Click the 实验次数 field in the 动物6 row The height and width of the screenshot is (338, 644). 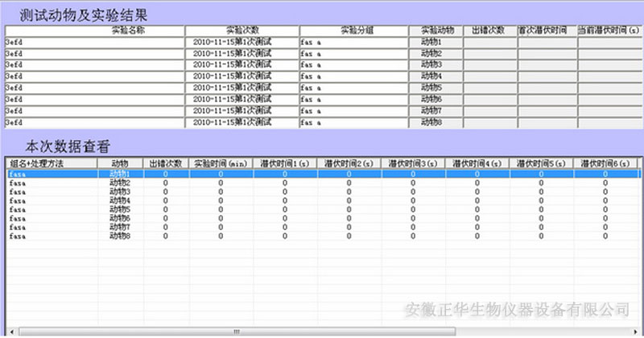click(x=242, y=100)
